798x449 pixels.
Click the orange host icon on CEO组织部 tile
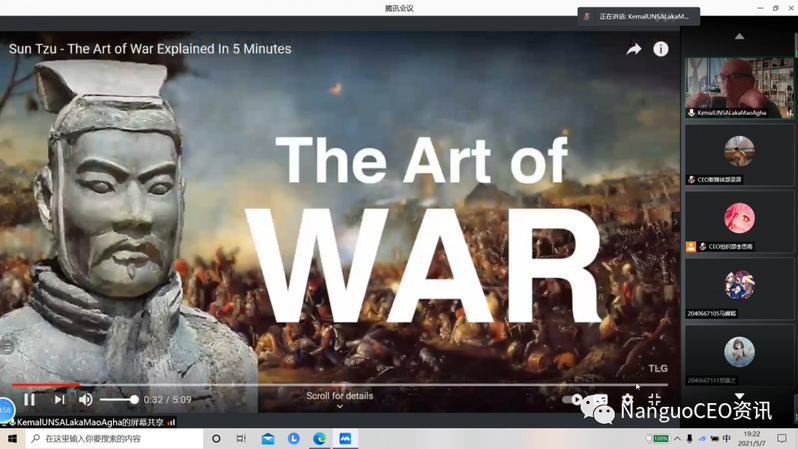(x=691, y=247)
